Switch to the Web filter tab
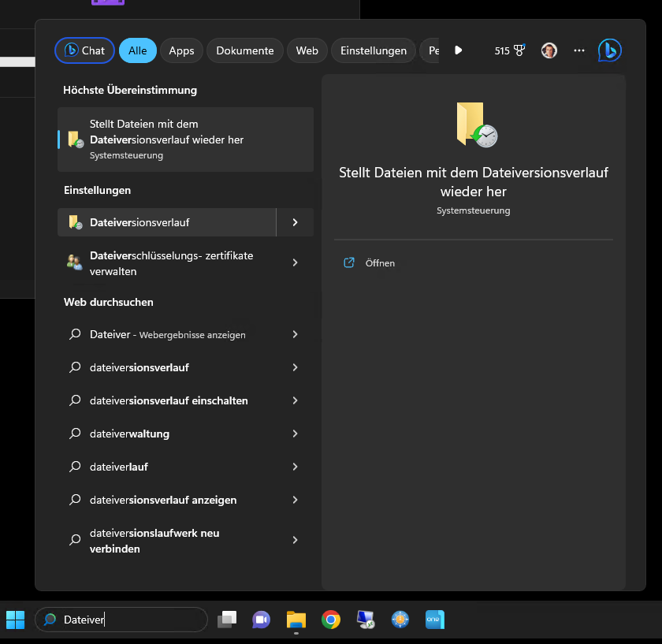 pyautogui.click(x=307, y=50)
